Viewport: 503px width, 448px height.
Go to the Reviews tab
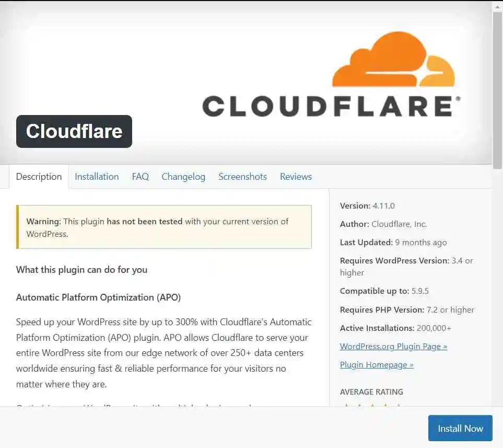[x=296, y=177]
